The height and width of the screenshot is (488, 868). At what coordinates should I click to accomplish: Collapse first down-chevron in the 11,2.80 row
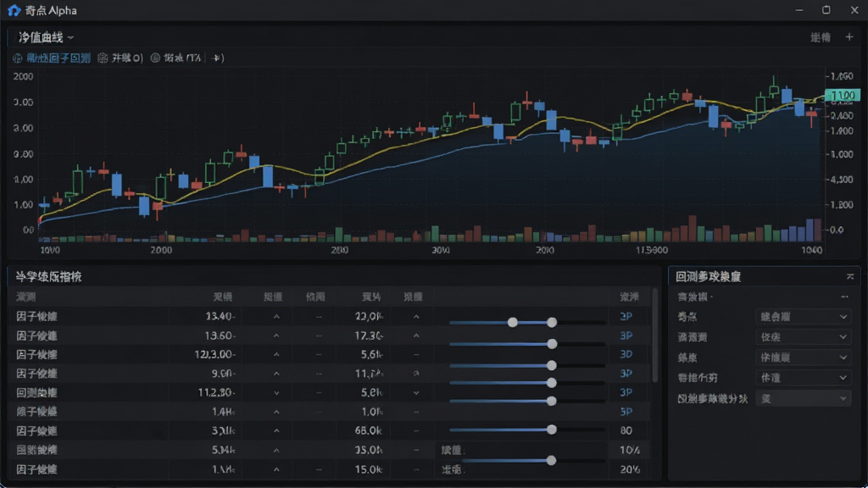click(x=276, y=393)
